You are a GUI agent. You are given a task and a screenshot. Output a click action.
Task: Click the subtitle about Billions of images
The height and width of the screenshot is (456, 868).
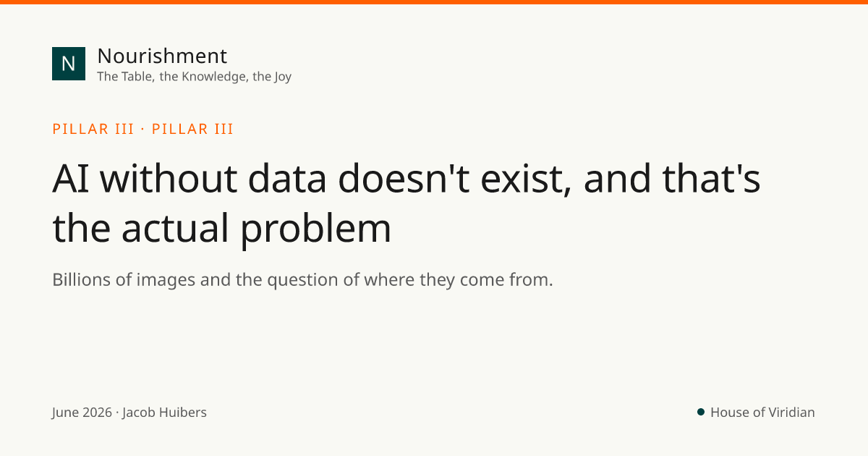(302, 279)
